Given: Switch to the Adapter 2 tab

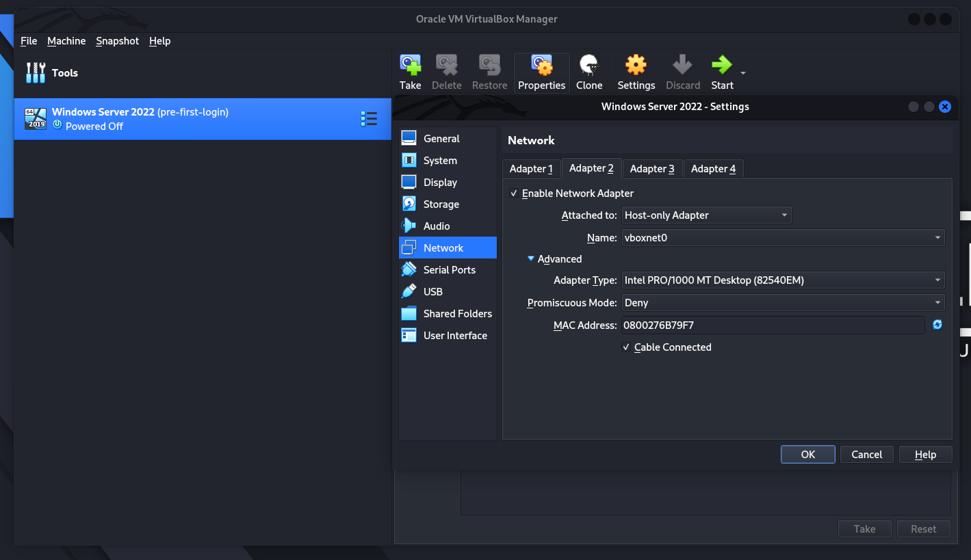Looking at the screenshot, I should [x=591, y=168].
